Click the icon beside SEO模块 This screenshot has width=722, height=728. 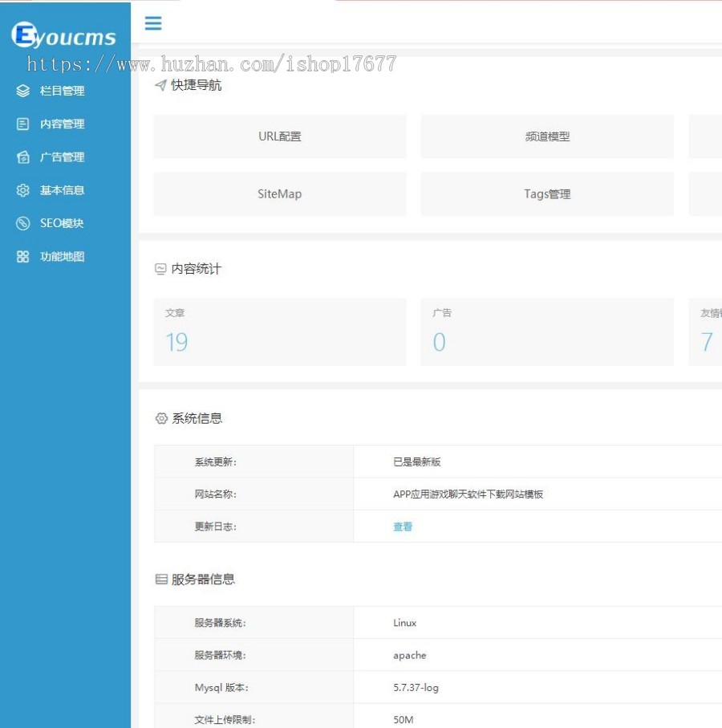pos(22,223)
